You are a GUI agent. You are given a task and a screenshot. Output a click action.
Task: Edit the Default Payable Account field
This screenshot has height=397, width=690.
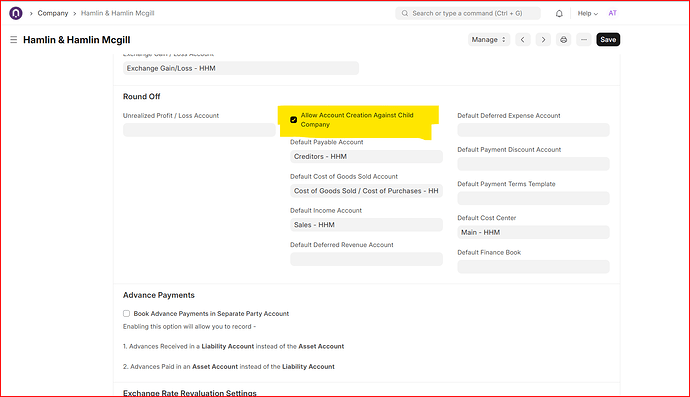pyautogui.click(x=366, y=156)
